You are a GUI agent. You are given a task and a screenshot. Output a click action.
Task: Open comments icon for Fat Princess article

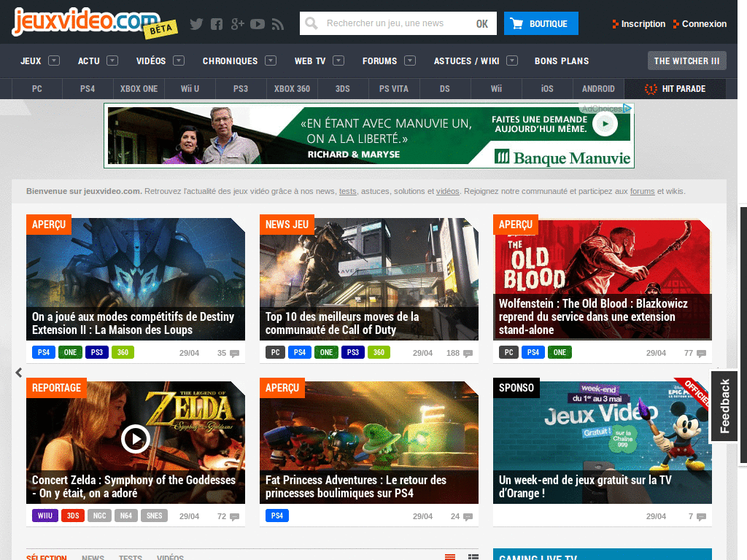point(468,517)
